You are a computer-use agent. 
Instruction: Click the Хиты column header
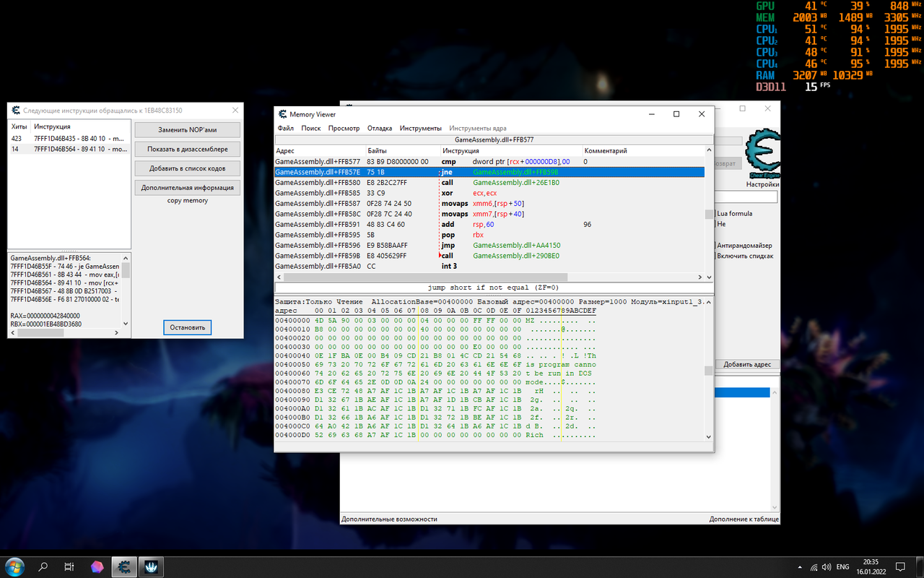pyautogui.click(x=19, y=126)
